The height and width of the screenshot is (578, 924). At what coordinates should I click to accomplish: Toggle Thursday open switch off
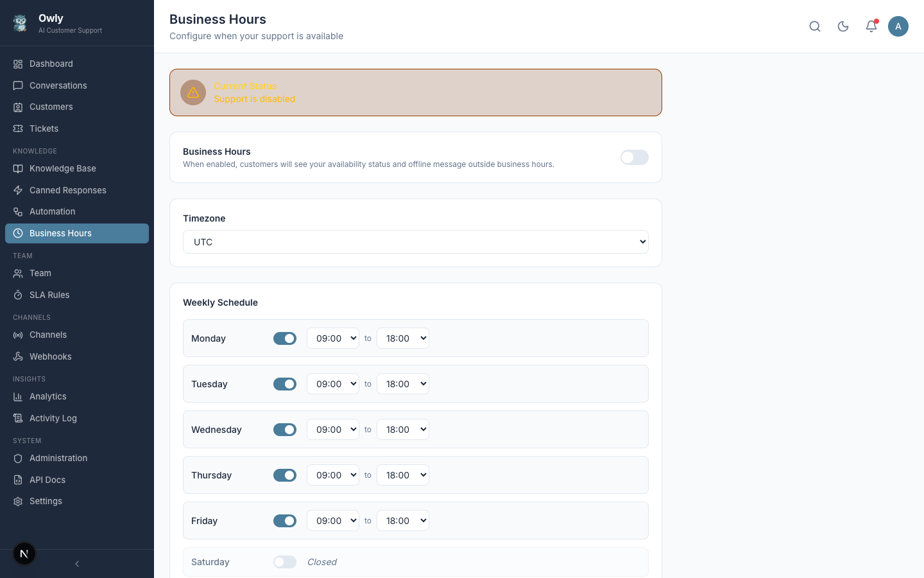coord(285,475)
